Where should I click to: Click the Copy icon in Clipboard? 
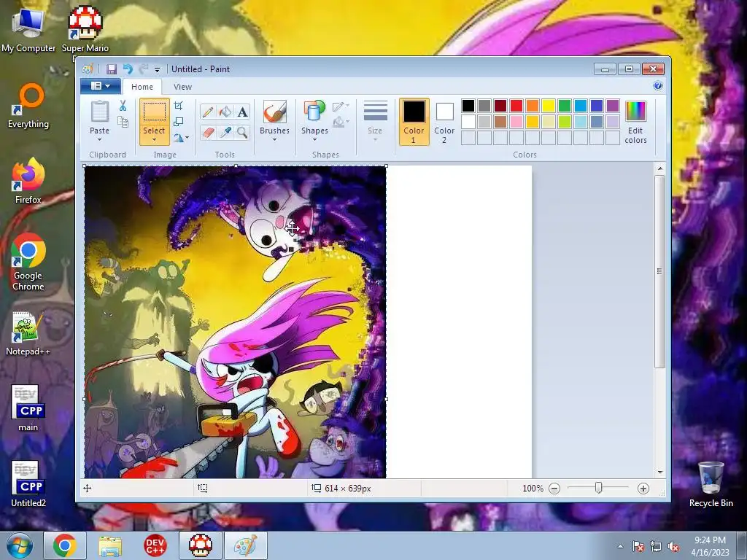(123, 122)
